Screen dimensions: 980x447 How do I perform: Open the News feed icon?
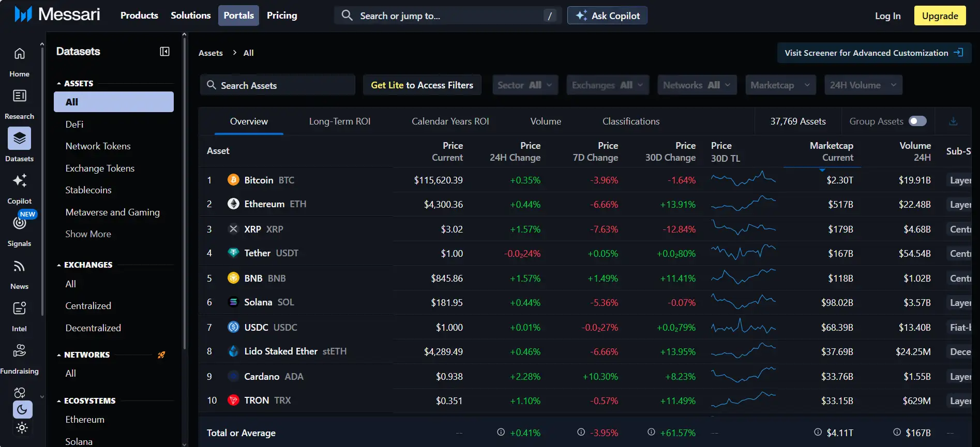[x=19, y=267]
